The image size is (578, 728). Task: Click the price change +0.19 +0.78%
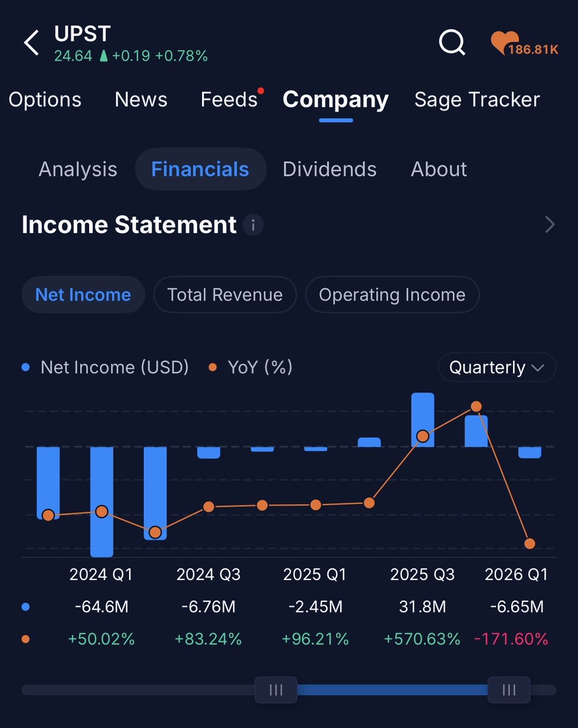tap(160, 56)
